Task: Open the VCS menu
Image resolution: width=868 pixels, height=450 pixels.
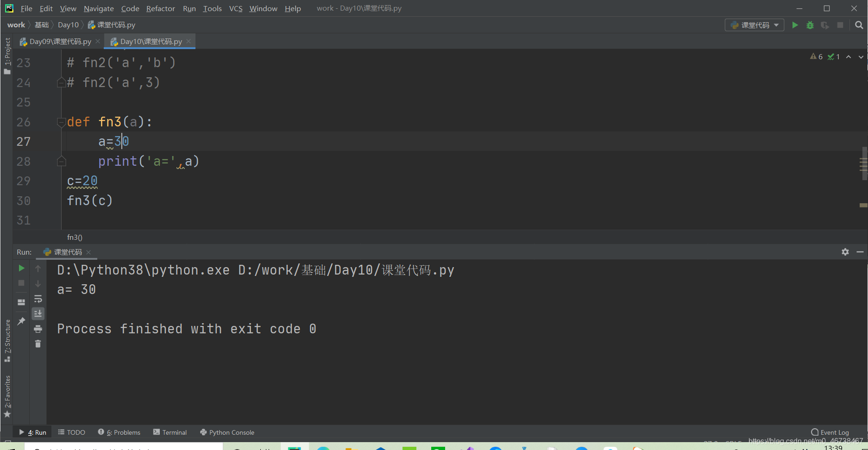Action: pyautogui.click(x=236, y=8)
